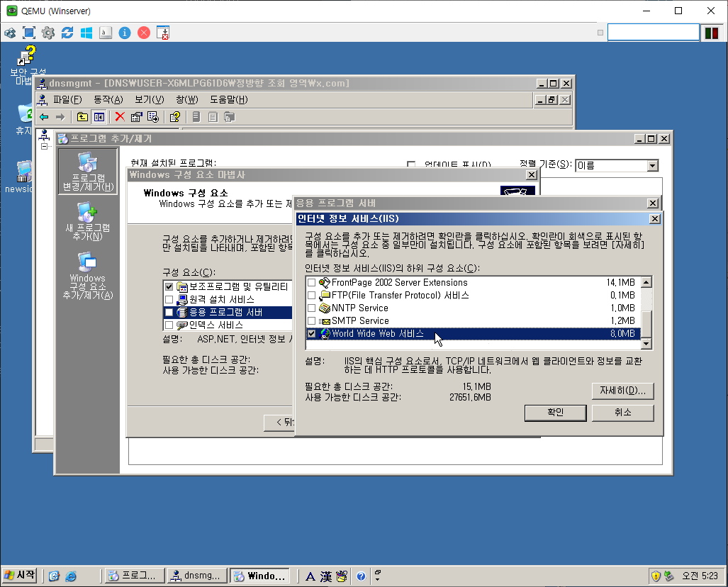Click the language bar A input mode icon
728x587 pixels.
pyautogui.click(x=310, y=576)
